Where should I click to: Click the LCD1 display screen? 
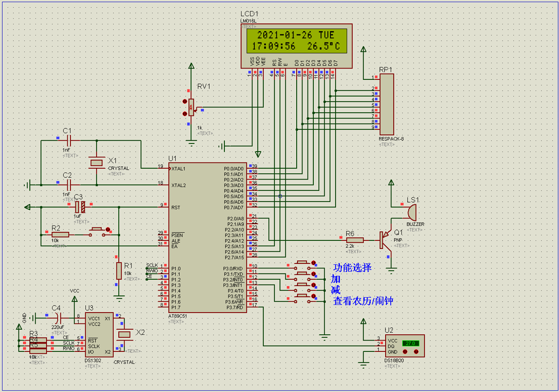[297, 41]
